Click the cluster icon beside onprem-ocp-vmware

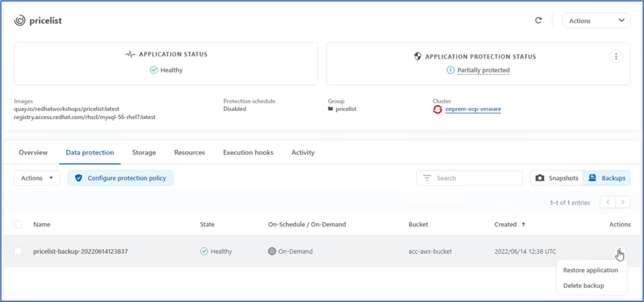437,110
